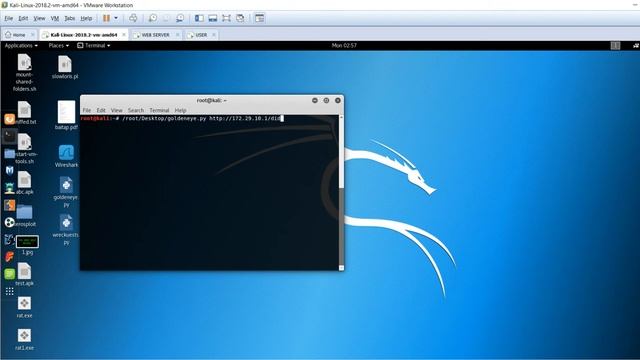This screenshot has width=640, height=360.
Task: Open the VMware Edit menu
Action: click(23, 18)
